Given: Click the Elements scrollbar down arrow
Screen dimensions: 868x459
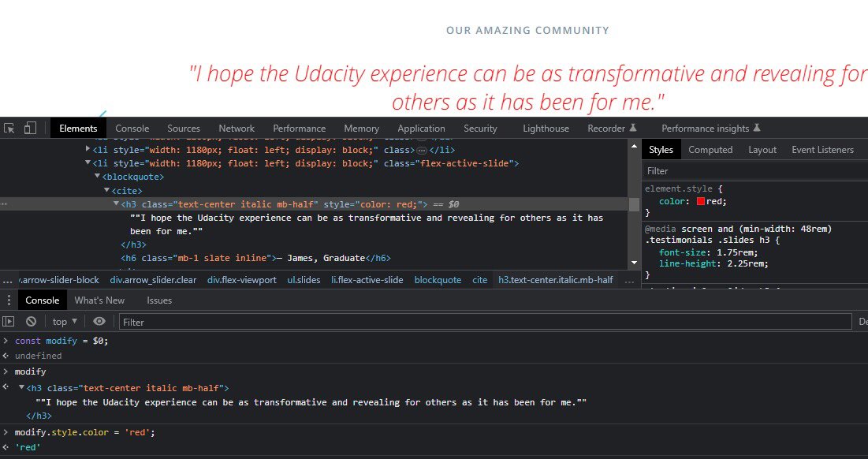Looking at the screenshot, I should click(x=635, y=263).
